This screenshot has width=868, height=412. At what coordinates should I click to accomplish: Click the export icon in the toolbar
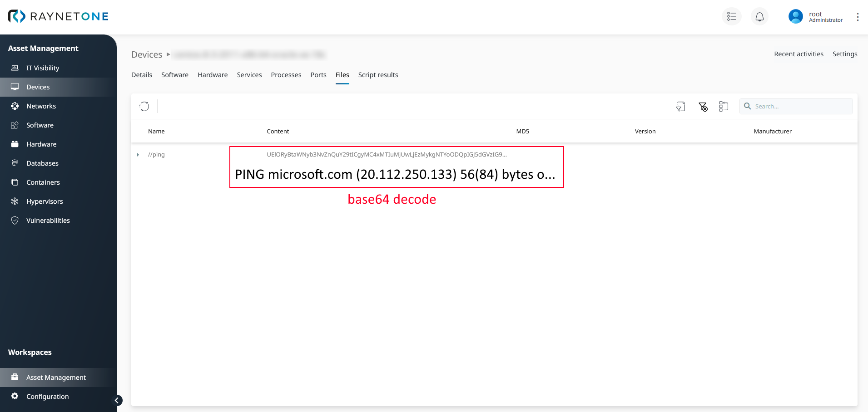(x=680, y=107)
